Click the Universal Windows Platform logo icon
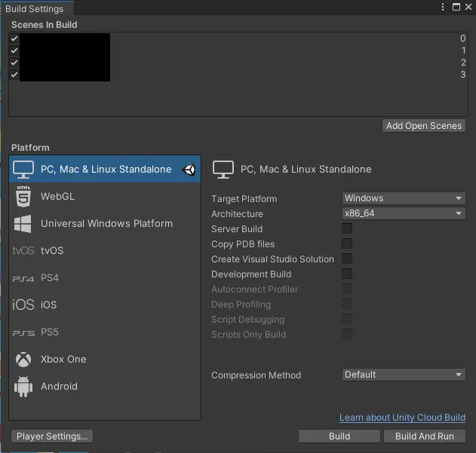This screenshot has height=453, width=476. (23, 224)
